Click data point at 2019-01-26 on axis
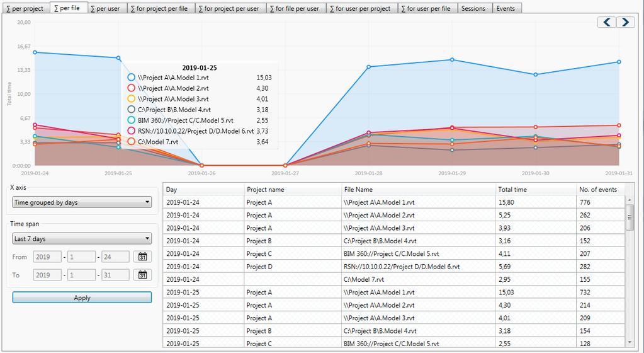 (201, 165)
